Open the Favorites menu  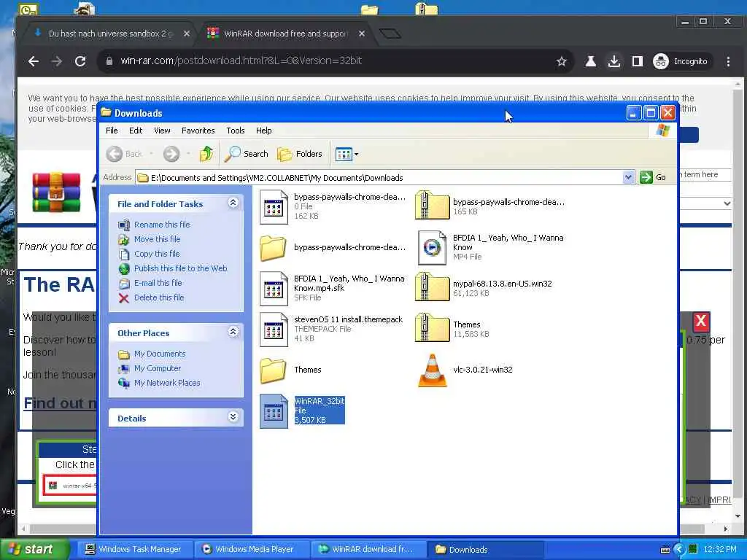tap(198, 131)
